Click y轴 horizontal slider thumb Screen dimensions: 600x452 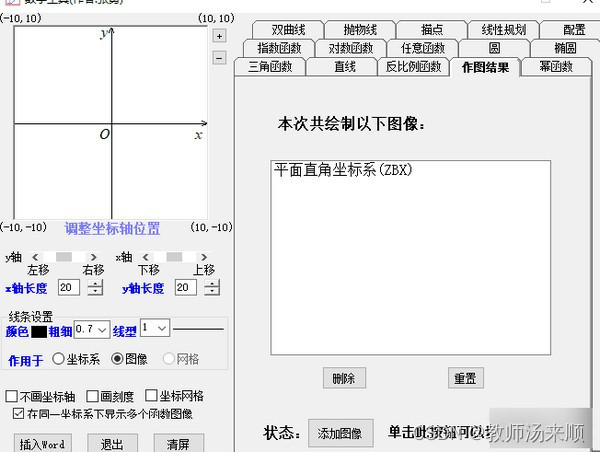[64, 257]
